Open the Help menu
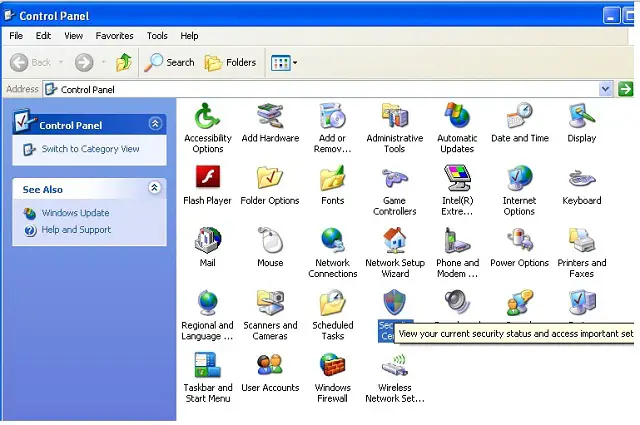This screenshot has height=425, width=640. pyautogui.click(x=189, y=36)
